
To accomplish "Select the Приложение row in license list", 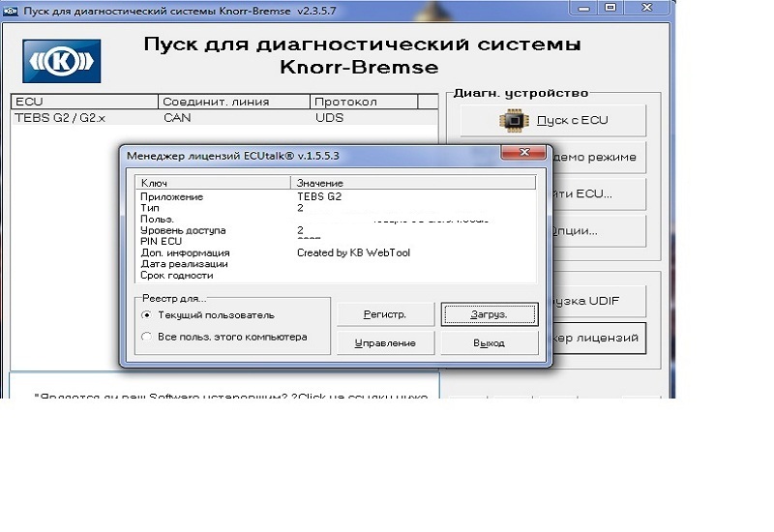I will (x=336, y=196).
